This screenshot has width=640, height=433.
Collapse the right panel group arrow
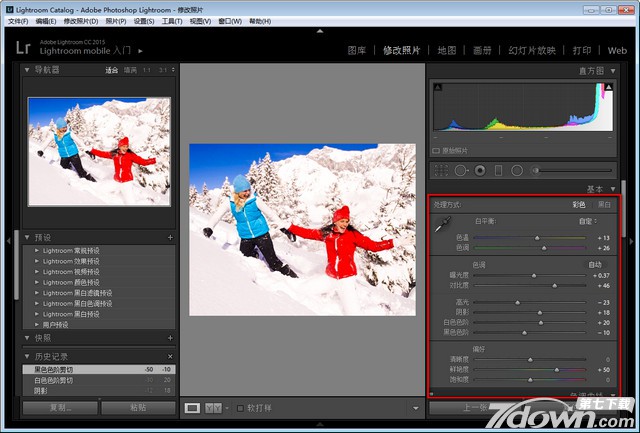click(x=633, y=241)
